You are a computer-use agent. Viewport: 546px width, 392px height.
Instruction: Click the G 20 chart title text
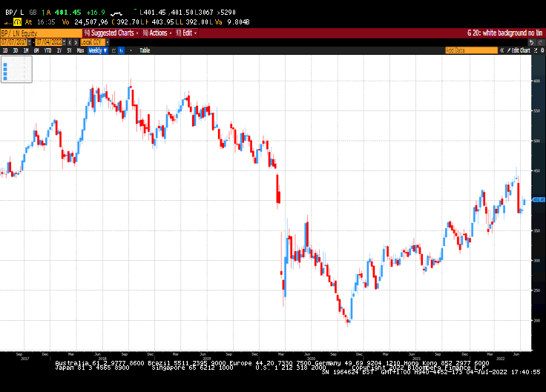coord(504,33)
